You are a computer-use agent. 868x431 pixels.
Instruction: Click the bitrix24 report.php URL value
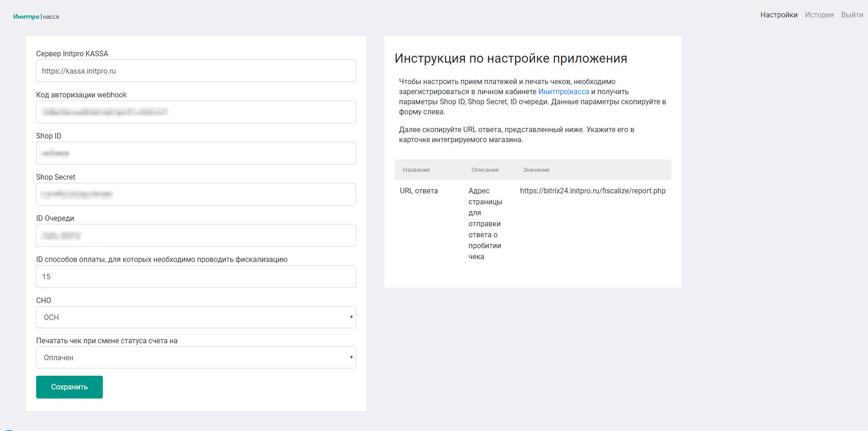click(592, 191)
